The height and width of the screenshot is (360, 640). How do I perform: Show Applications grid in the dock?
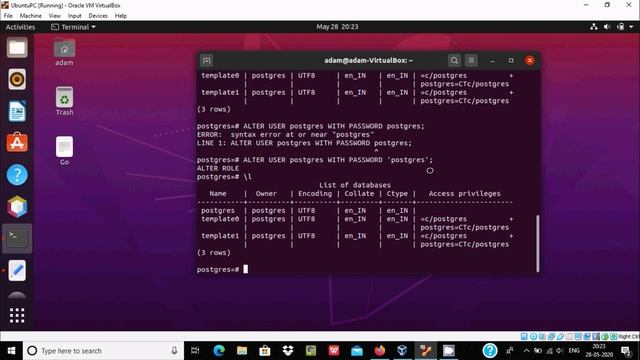pyautogui.click(x=17, y=315)
